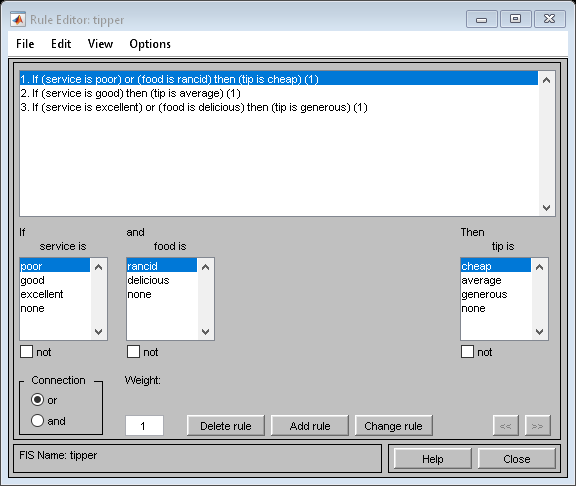Click the service list scroll-down arrow
The height and width of the screenshot is (486, 576).
[98, 332]
